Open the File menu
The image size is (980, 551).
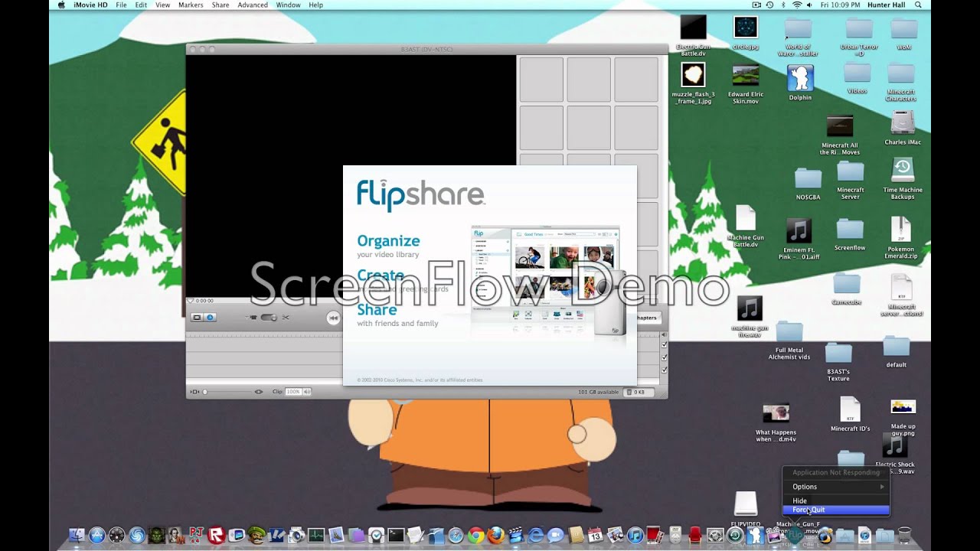pyautogui.click(x=121, y=5)
